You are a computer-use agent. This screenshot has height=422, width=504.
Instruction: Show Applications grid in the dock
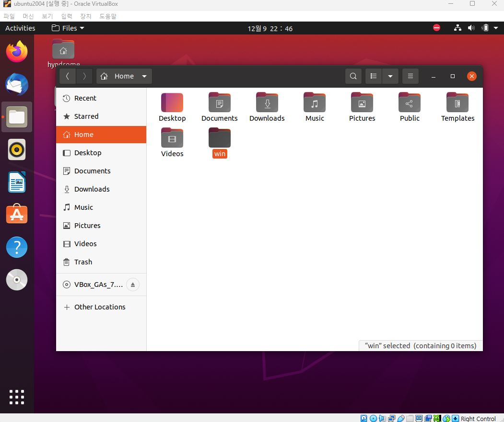[x=17, y=397]
